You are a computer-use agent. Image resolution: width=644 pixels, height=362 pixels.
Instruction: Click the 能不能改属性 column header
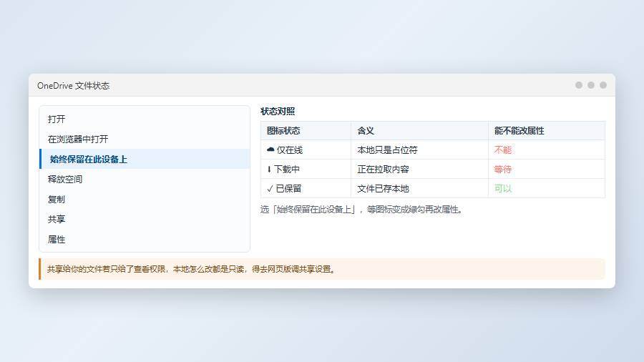tap(546, 130)
